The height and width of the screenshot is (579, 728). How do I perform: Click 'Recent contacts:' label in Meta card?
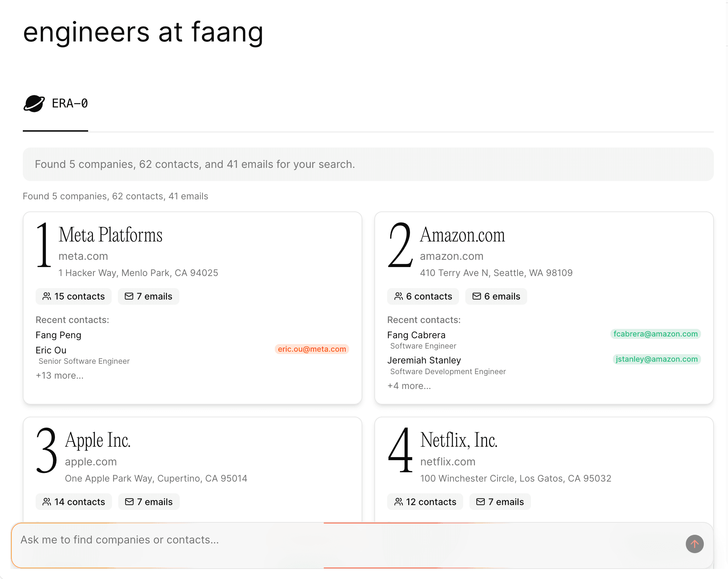72,320
